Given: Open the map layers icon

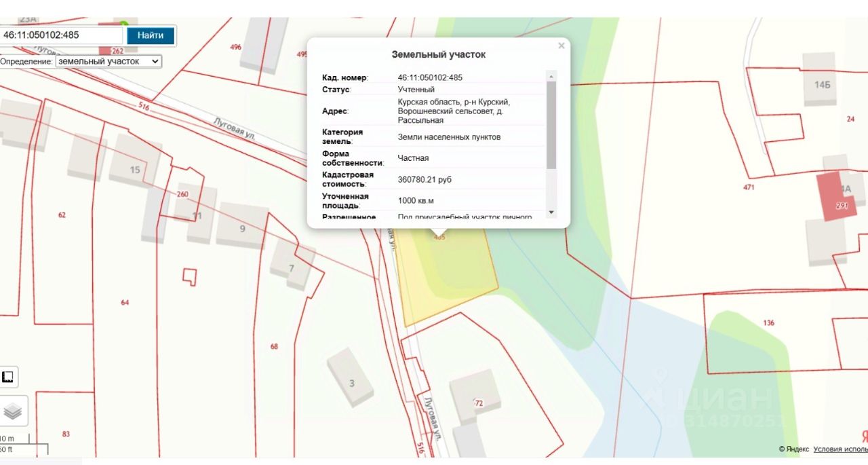Looking at the screenshot, I should tap(12, 411).
